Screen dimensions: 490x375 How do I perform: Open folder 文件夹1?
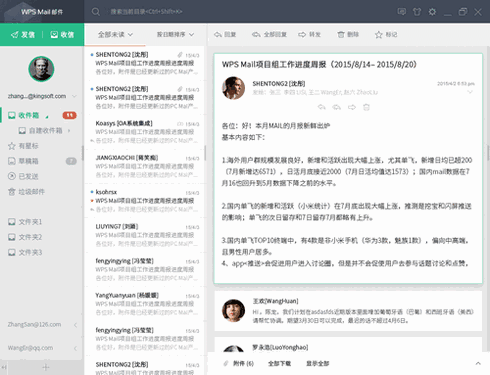pyautogui.click(x=25, y=222)
